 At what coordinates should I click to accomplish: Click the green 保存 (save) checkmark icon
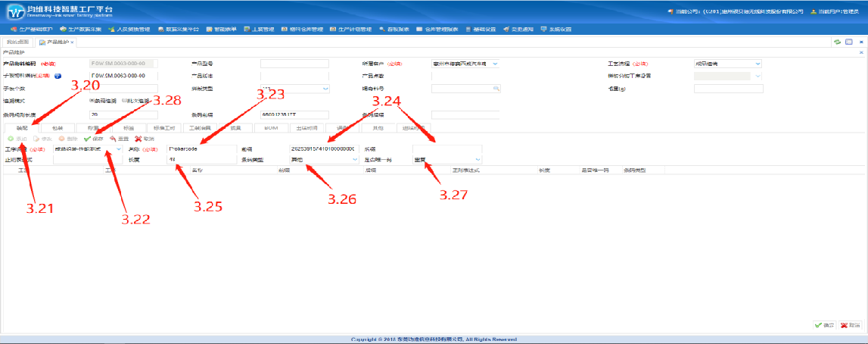88,139
